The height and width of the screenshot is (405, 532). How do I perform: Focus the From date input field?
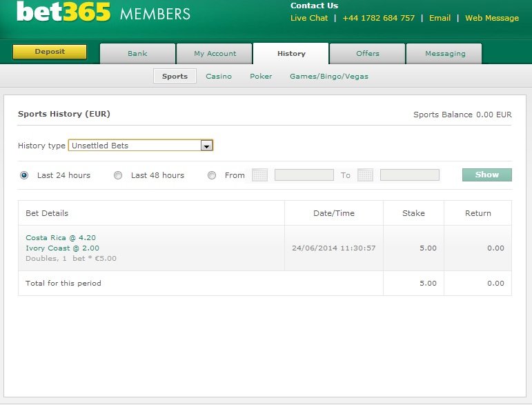304,175
